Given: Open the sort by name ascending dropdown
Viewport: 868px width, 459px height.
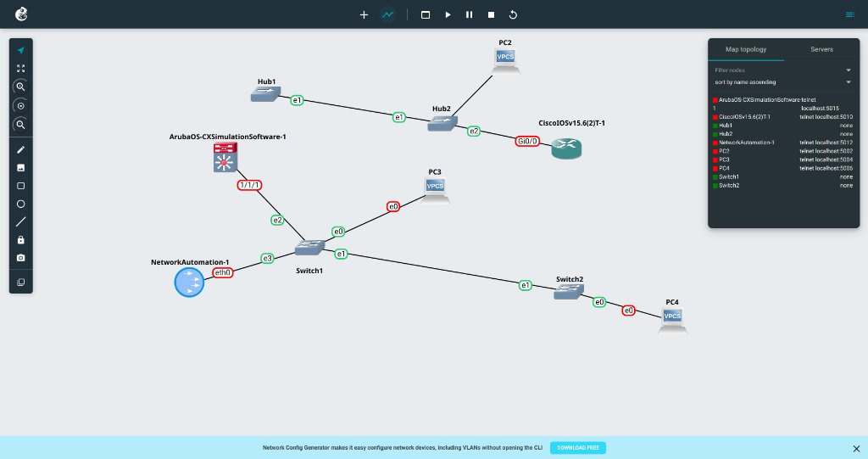Looking at the screenshot, I should point(782,82).
